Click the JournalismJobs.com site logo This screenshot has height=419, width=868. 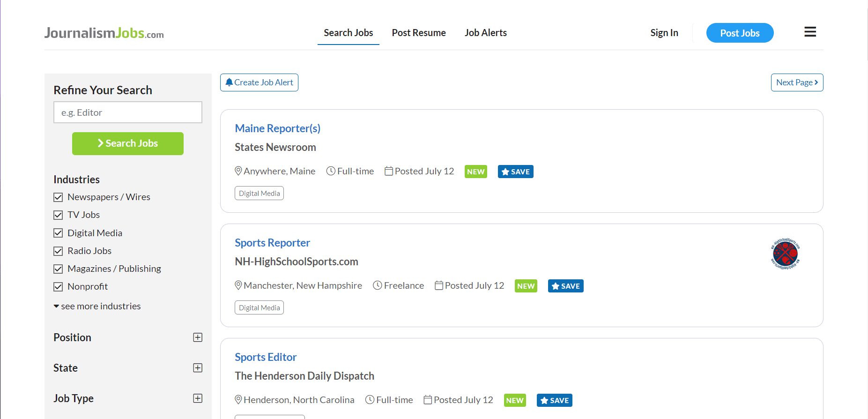[x=104, y=33]
